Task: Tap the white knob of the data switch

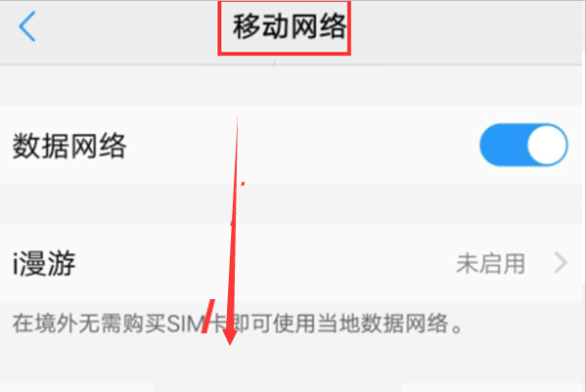Action: pos(547,145)
